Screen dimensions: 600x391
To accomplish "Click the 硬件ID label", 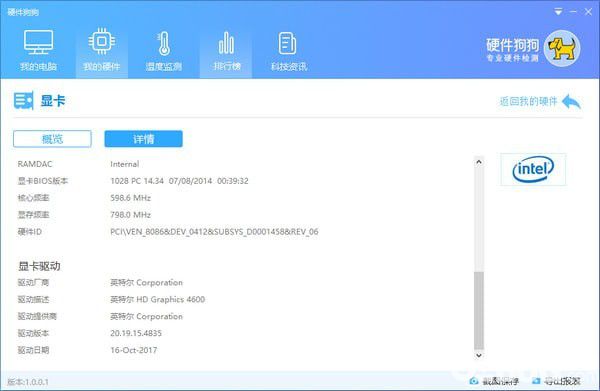I will tap(29, 231).
